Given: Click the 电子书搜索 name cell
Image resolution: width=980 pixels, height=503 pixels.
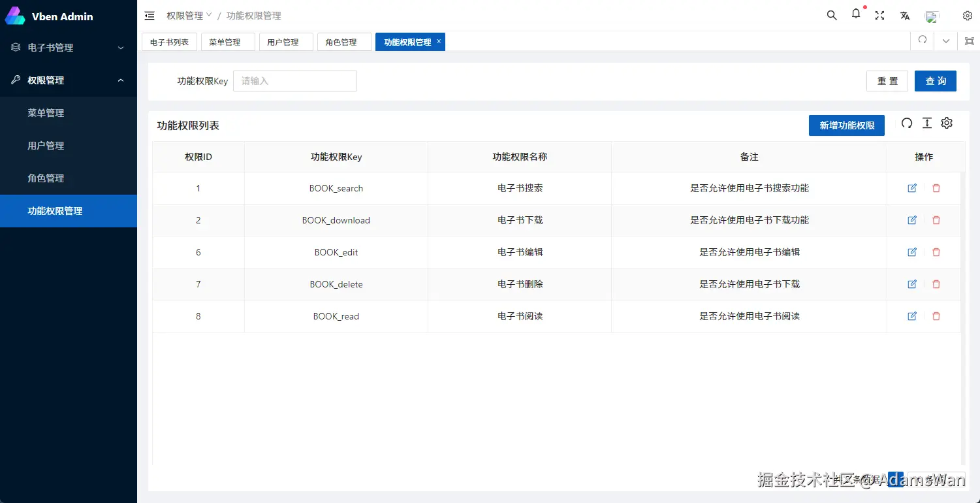Looking at the screenshot, I should pos(520,188).
